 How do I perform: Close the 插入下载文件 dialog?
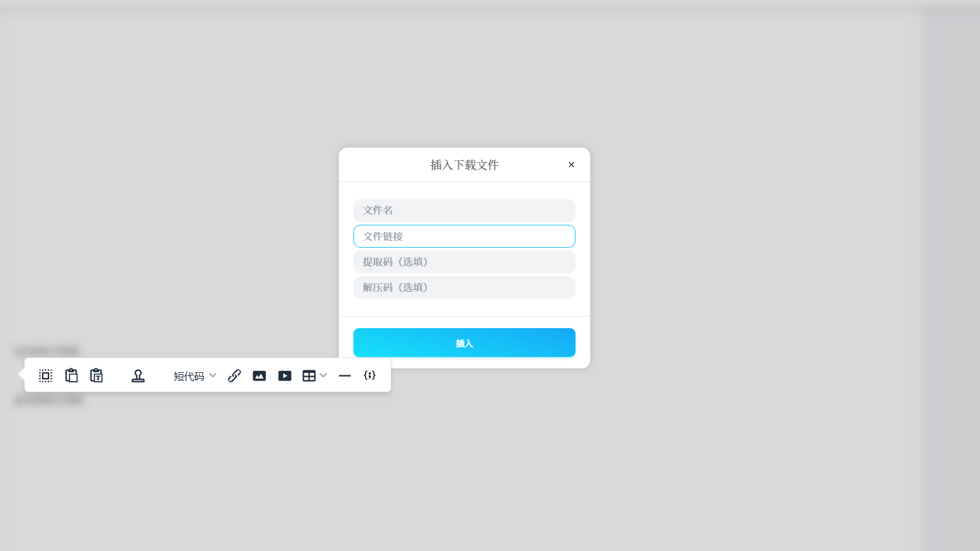(571, 165)
